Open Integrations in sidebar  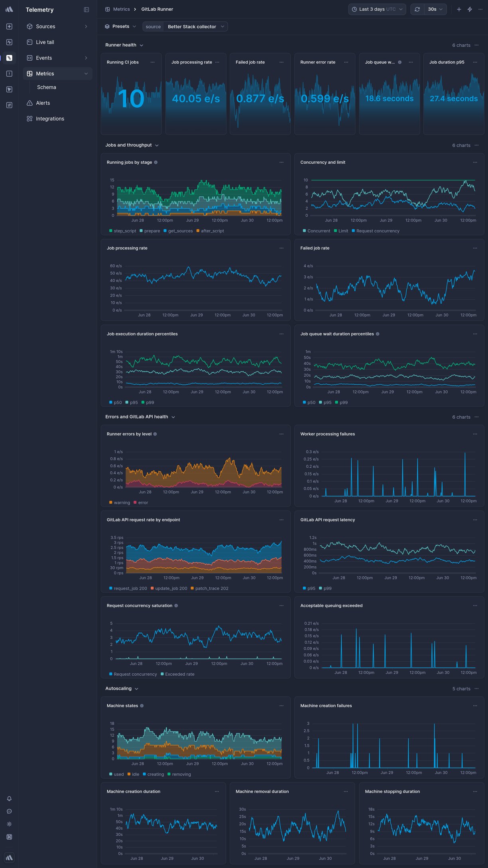[58, 119]
